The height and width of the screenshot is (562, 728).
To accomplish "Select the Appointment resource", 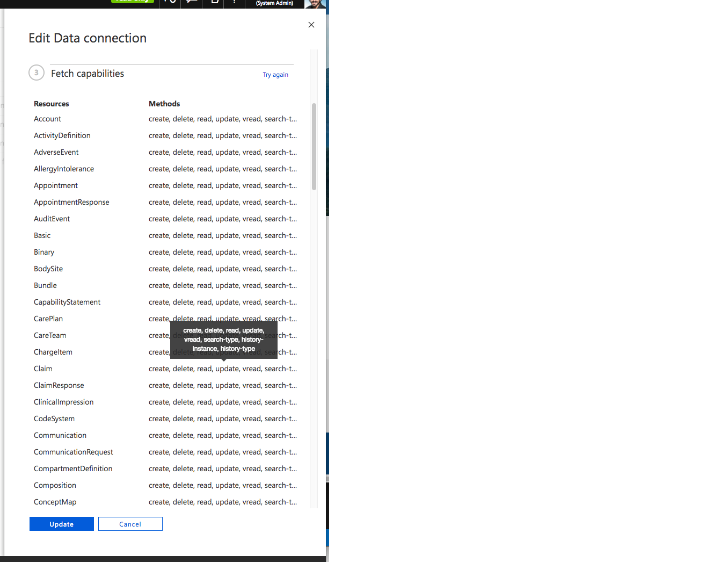I will 56,185.
